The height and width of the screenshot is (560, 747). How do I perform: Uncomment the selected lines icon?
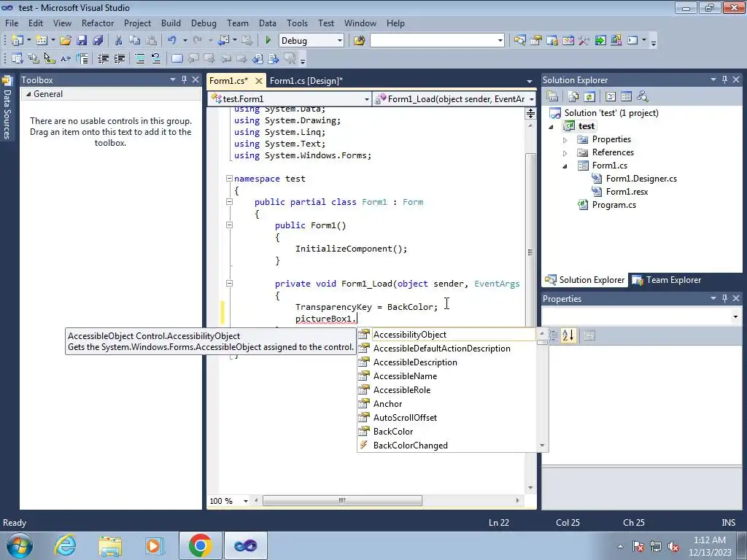click(x=156, y=58)
